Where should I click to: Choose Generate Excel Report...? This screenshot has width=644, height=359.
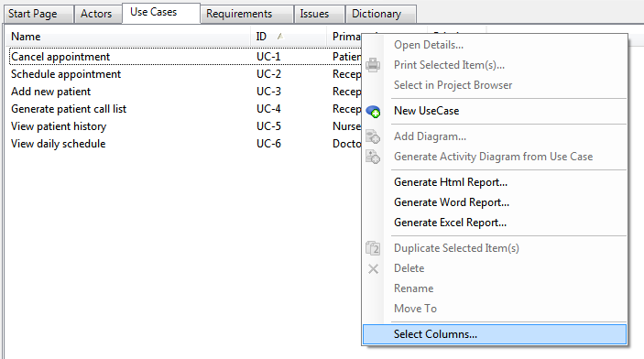point(495,223)
